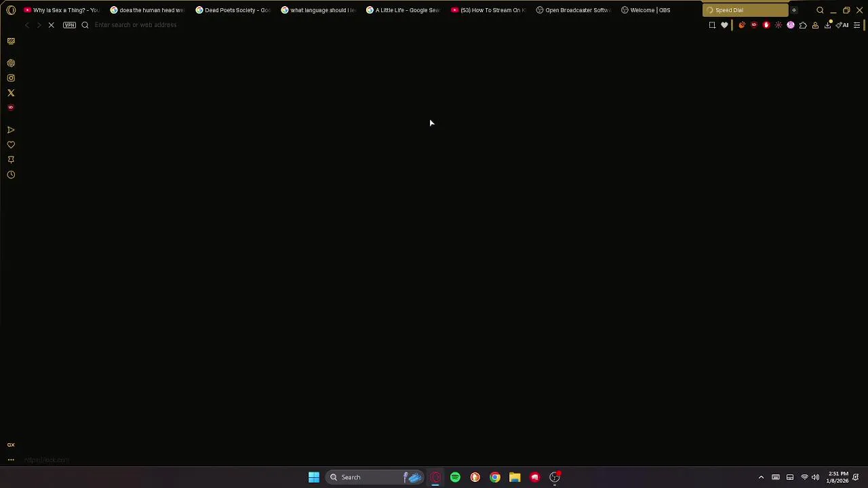The height and width of the screenshot is (488, 868).
Task: Open ChatGPT from the sidebar
Action: [x=11, y=63]
